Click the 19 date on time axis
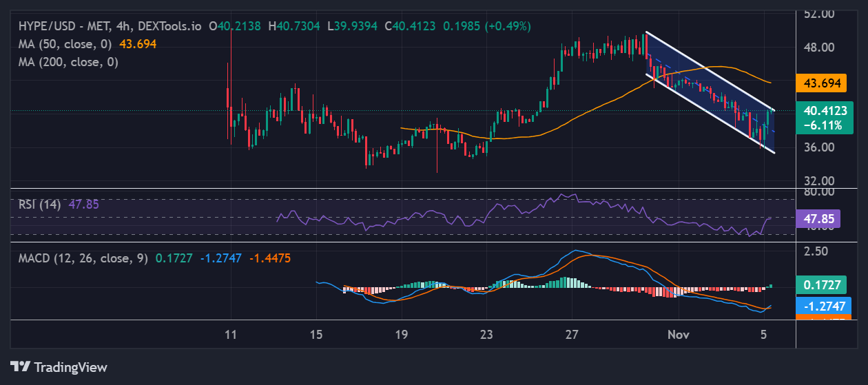Viewport: 868px width, 385px height. 402,335
